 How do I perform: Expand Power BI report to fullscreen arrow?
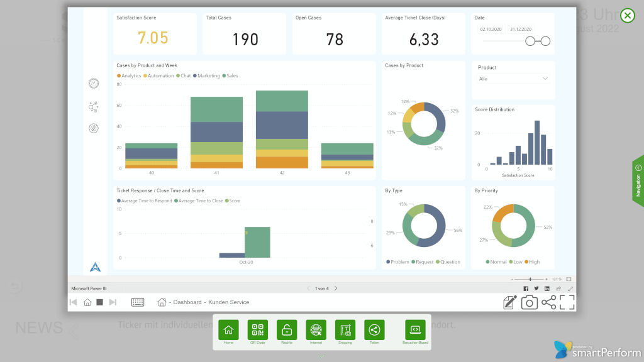570,288
